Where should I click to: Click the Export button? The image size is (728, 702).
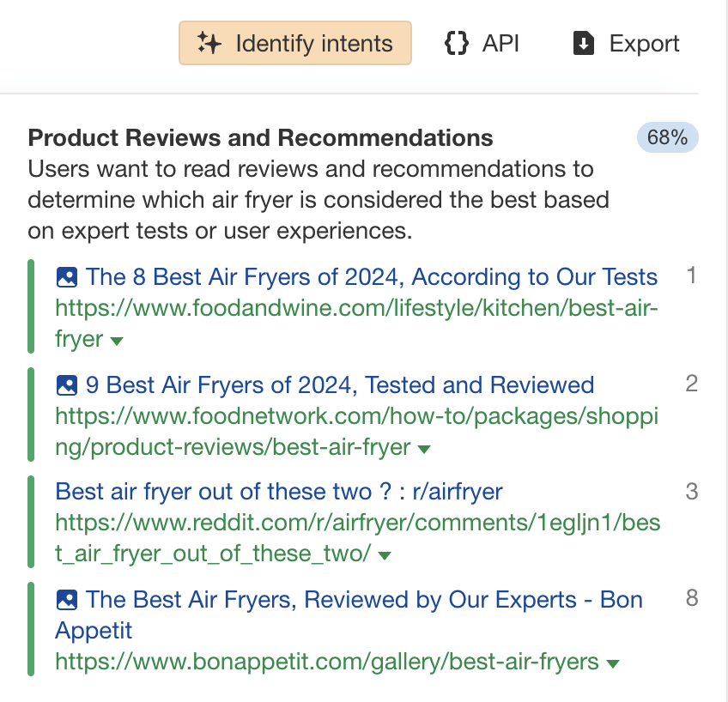[x=626, y=42]
